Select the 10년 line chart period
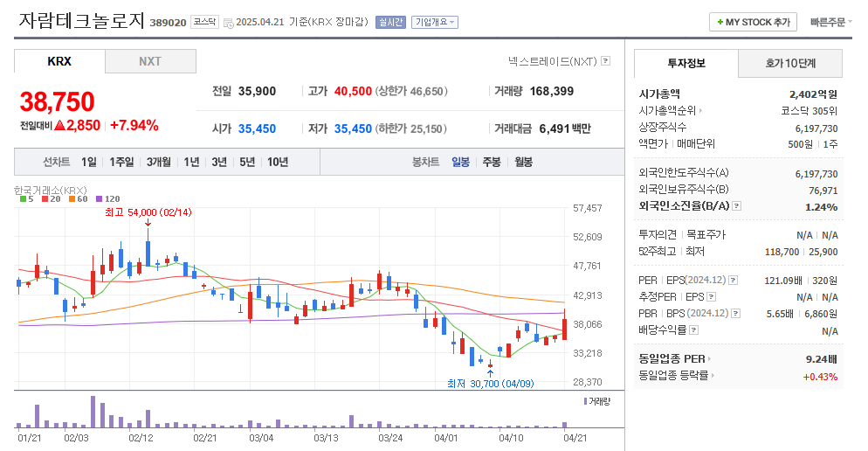 (x=278, y=162)
